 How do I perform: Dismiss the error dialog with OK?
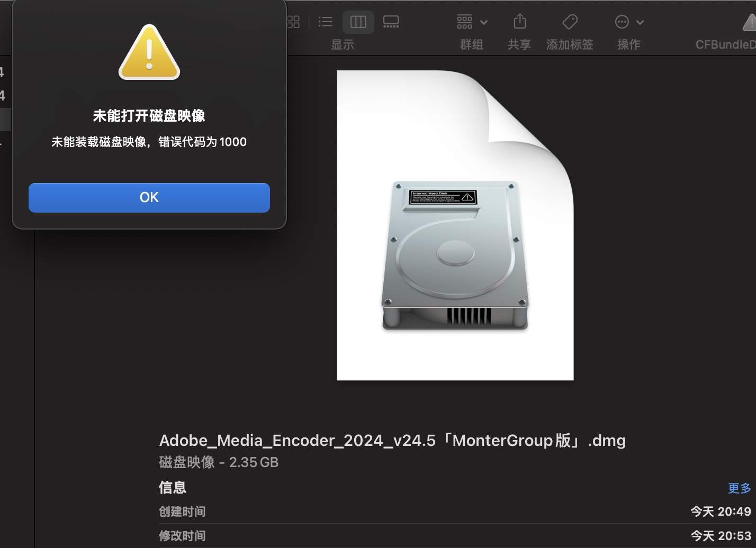tap(149, 197)
